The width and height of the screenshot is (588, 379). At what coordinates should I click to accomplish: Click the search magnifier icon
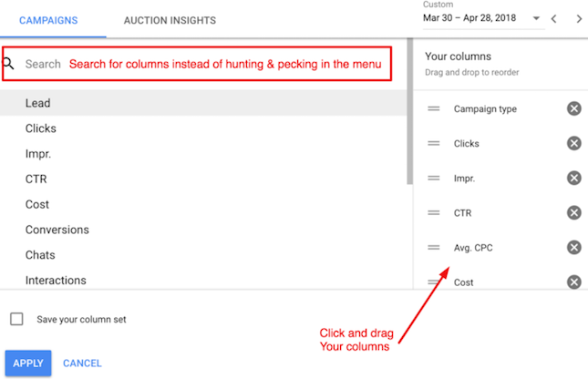pyautogui.click(x=8, y=64)
